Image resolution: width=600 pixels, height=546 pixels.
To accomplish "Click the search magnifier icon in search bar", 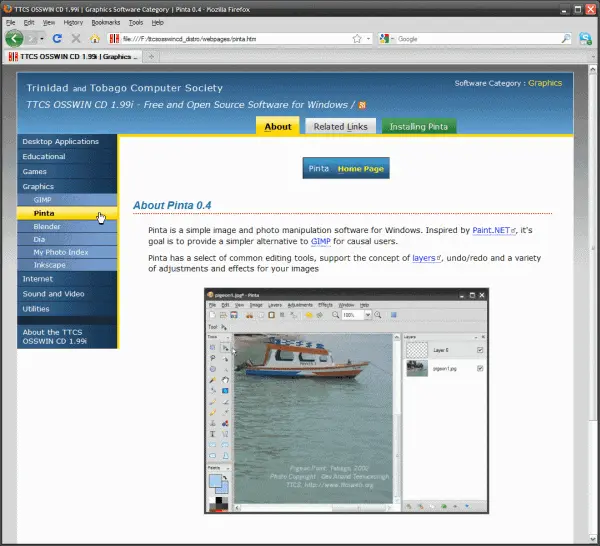I will [565, 39].
